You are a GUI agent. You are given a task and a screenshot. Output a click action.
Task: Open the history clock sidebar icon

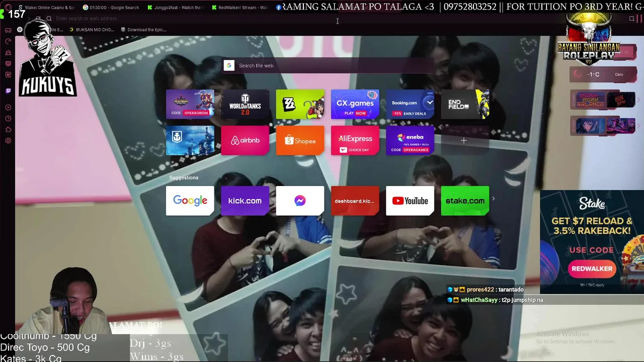tap(8, 119)
